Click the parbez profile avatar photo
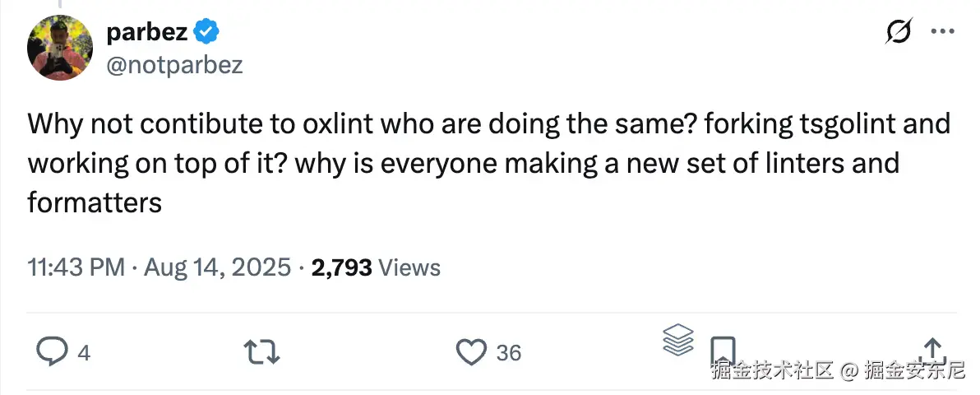Viewport: 980px width, 395px height. (x=60, y=47)
